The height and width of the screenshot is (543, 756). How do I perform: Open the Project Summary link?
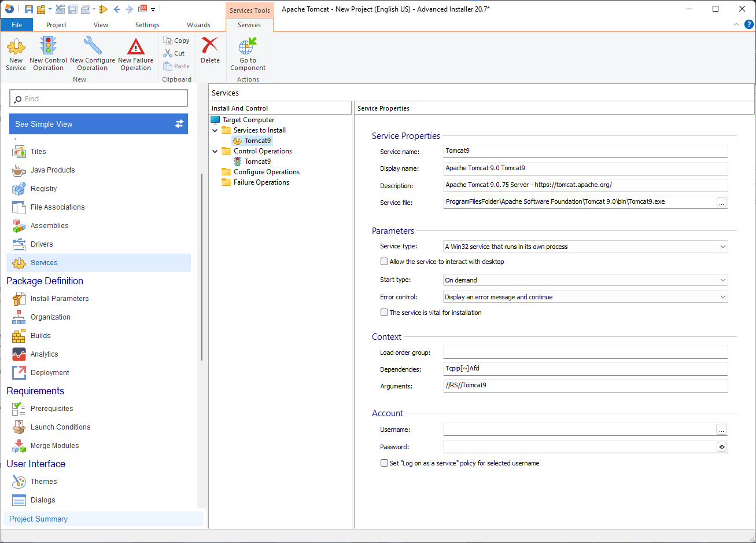[x=39, y=519]
